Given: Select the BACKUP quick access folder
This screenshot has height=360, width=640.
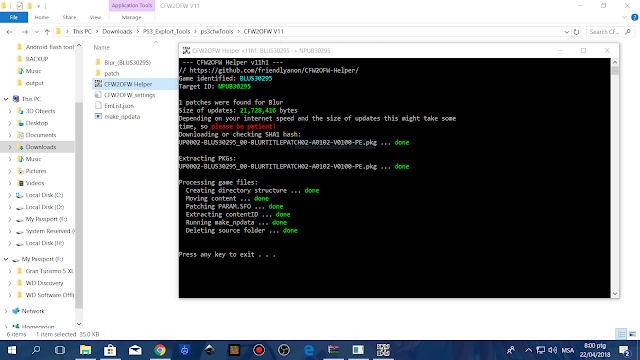Looking at the screenshot, I should pyautogui.click(x=33, y=59).
